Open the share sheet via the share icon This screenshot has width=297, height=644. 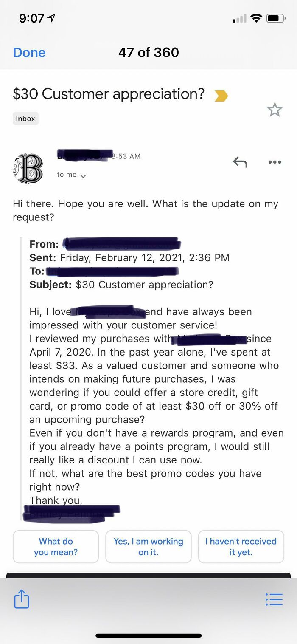pyautogui.click(x=21, y=599)
